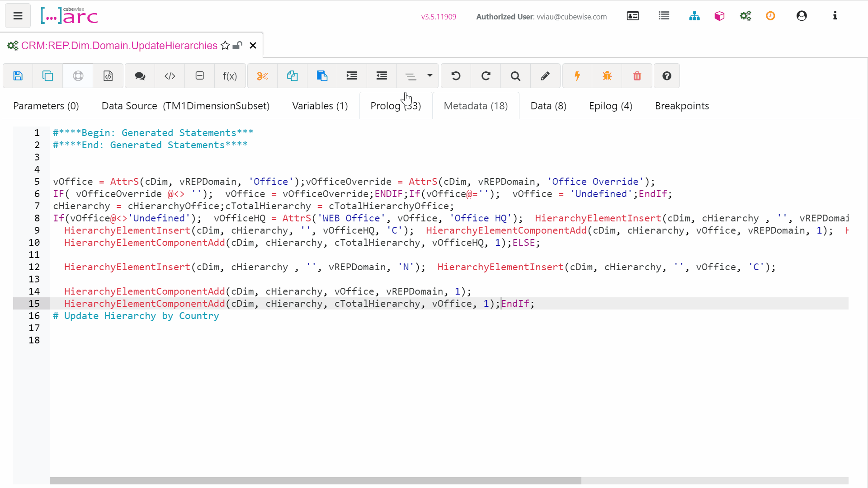Open the cube viewer icon
The height and width of the screenshot is (488, 868).
719,16
